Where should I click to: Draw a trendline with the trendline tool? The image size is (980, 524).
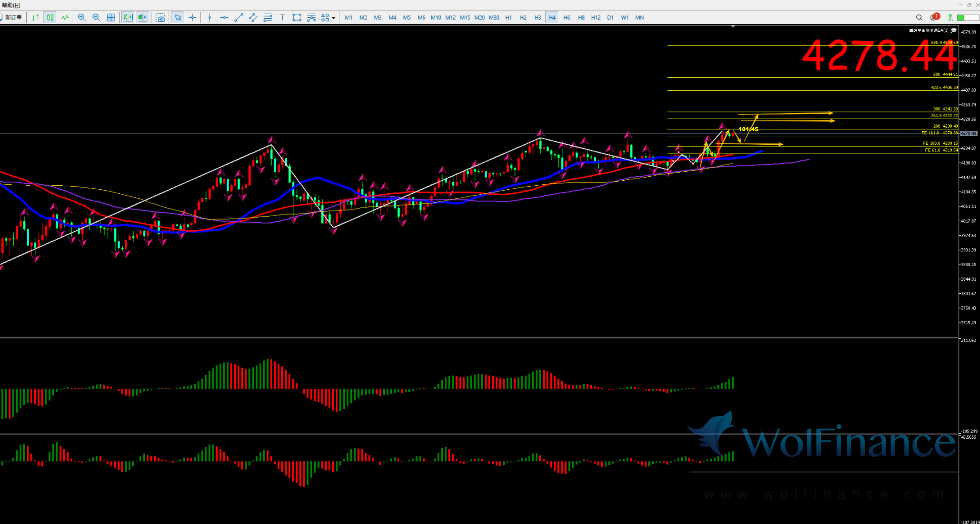239,18
